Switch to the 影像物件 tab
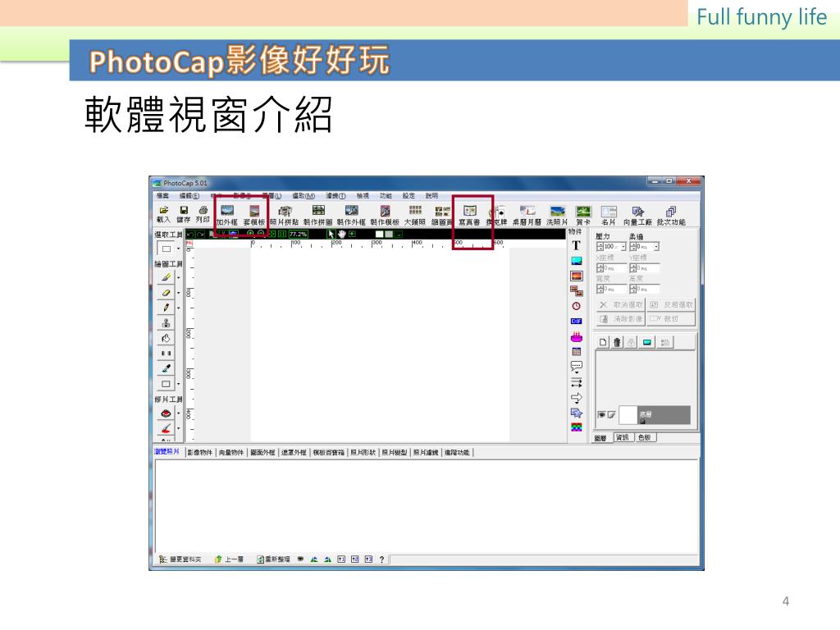This screenshot has width=840, height=630. point(200,453)
